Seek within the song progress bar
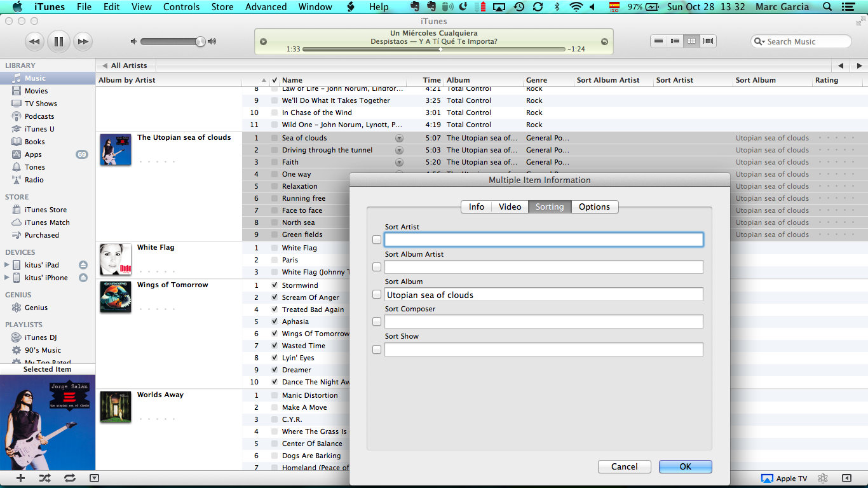The height and width of the screenshot is (488, 868). (x=434, y=49)
